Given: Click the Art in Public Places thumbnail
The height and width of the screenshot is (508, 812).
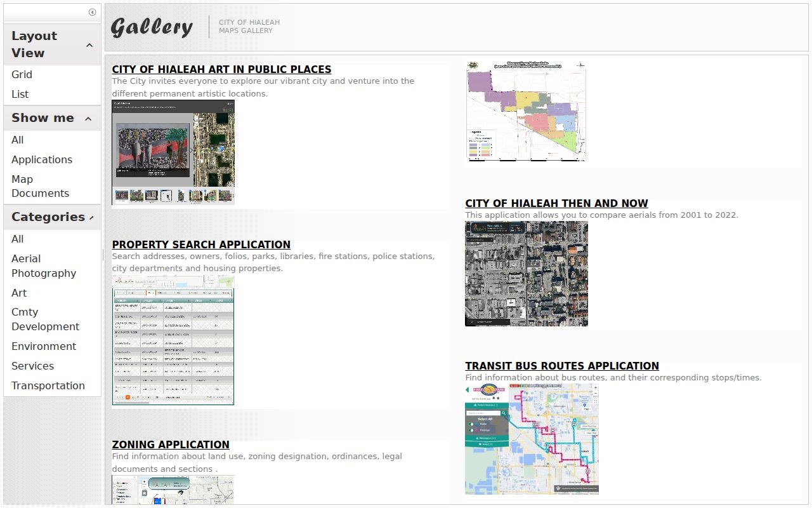Looking at the screenshot, I should click(173, 152).
